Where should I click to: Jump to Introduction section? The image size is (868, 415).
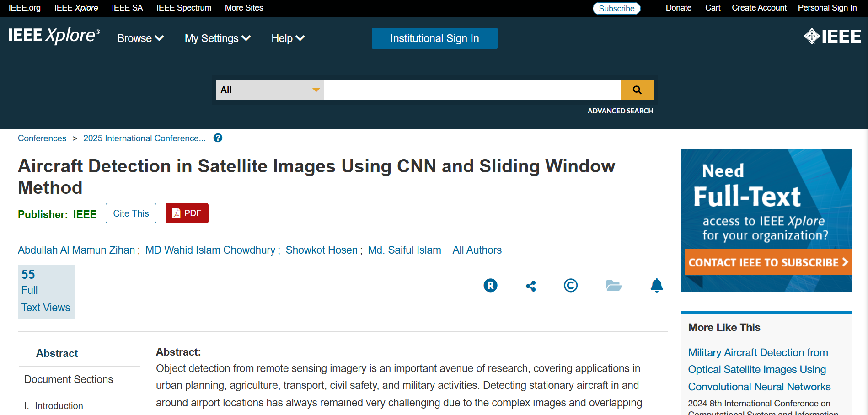[x=59, y=406]
